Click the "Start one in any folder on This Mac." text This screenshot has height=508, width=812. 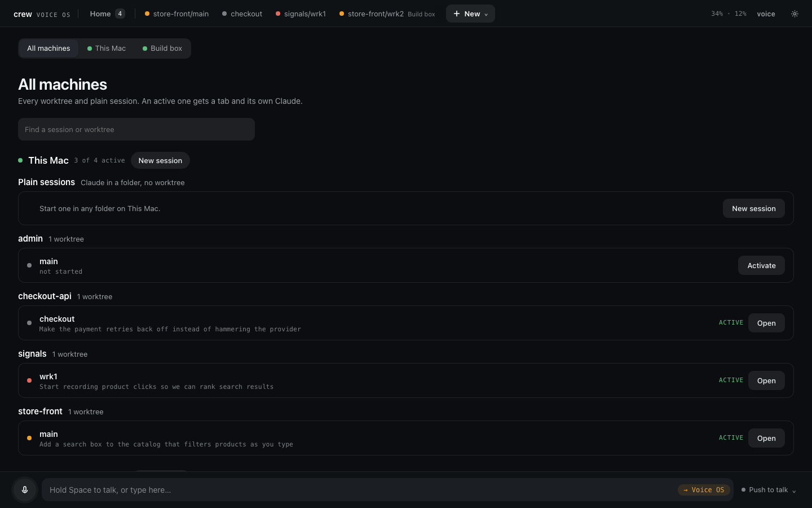coord(100,208)
